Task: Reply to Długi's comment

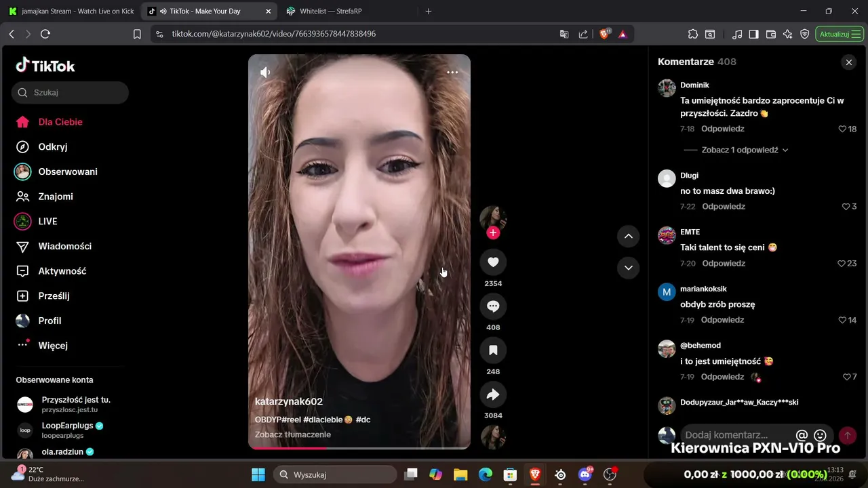Action: 724,207
